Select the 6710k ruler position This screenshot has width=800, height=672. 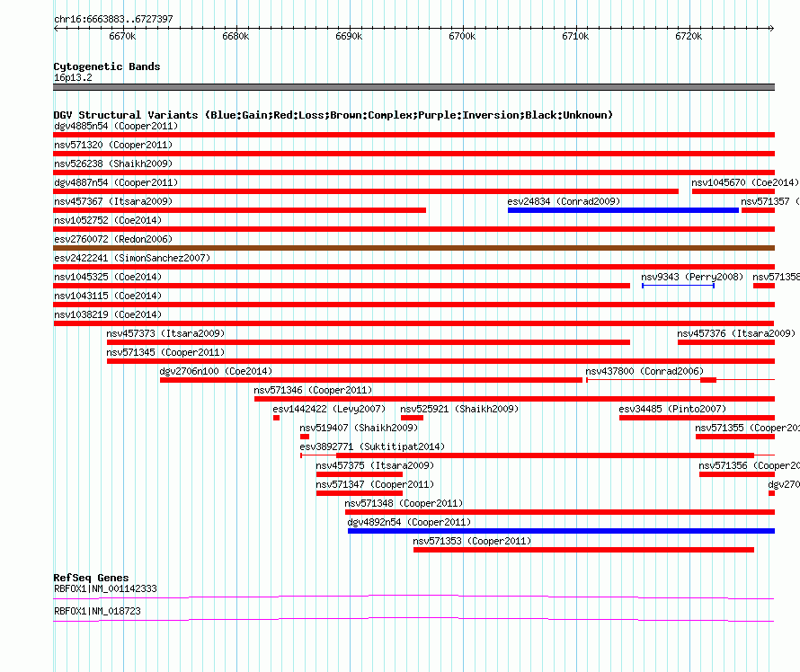(575, 36)
